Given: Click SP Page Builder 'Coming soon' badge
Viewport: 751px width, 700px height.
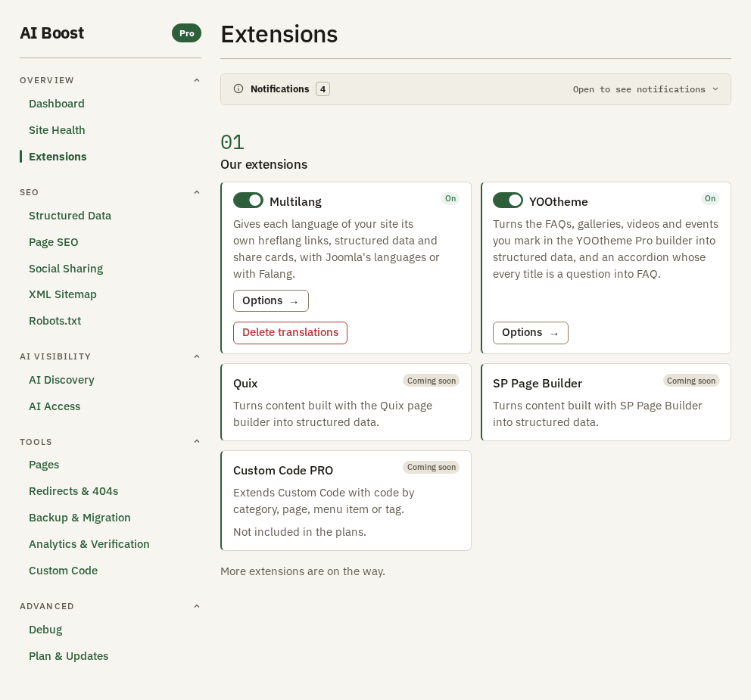Looking at the screenshot, I should 690,381.
